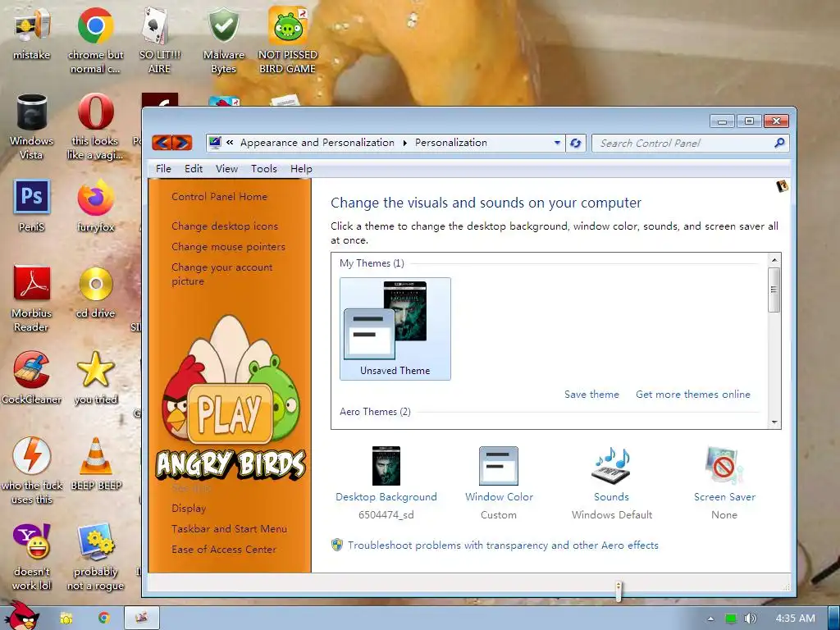Launch 'NOT PISSED BIRD GAME' icon
The width and height of the screenshot is (840, 630).
coord(288,40)
